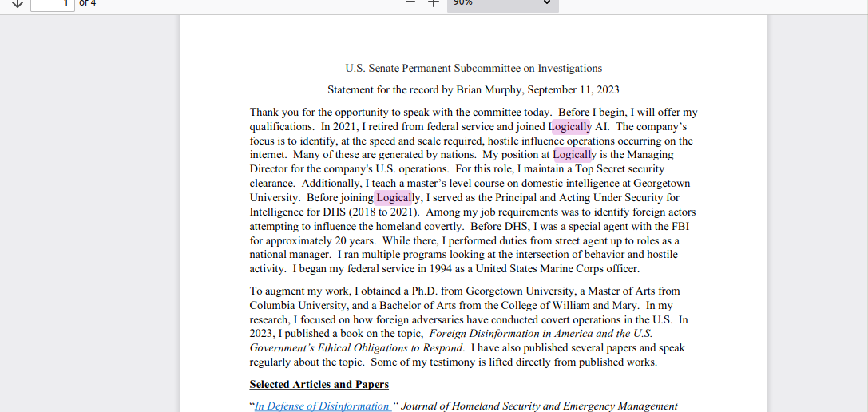Screen dimensions: 868x412
Task: Click the words Top Secret security
Action: click(620, 169)
